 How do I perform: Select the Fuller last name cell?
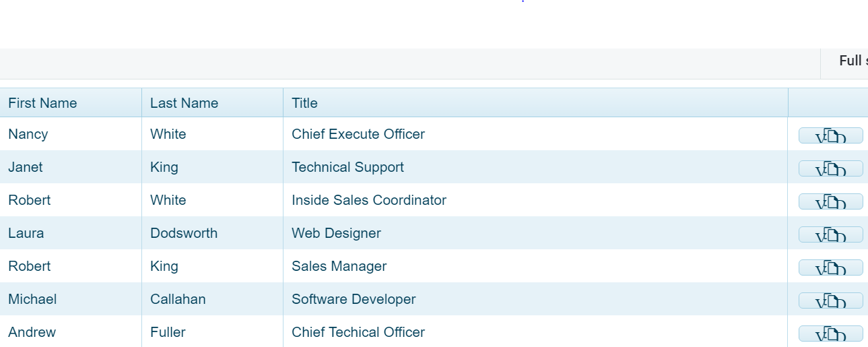168,332
